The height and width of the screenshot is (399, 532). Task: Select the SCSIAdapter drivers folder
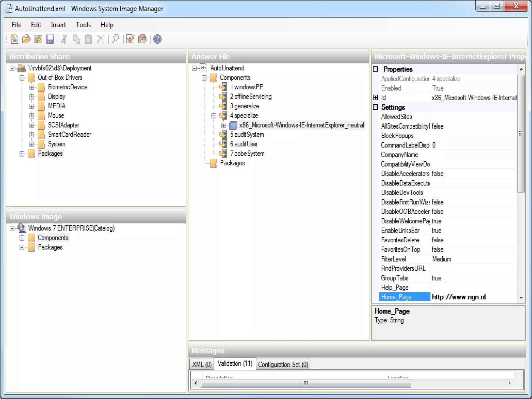64,125
